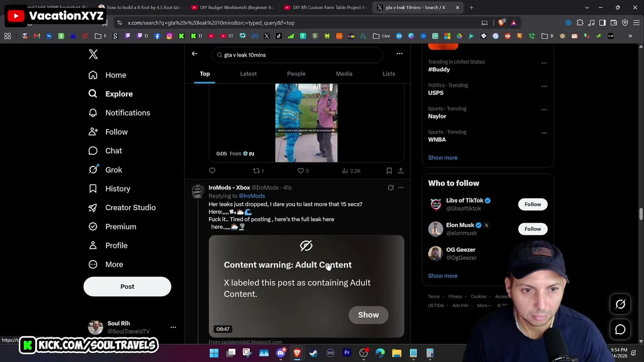The width and height of the screenshot is (644, 362).
Task: Open Premiere Pro from the taskbar
Action: 347,353
